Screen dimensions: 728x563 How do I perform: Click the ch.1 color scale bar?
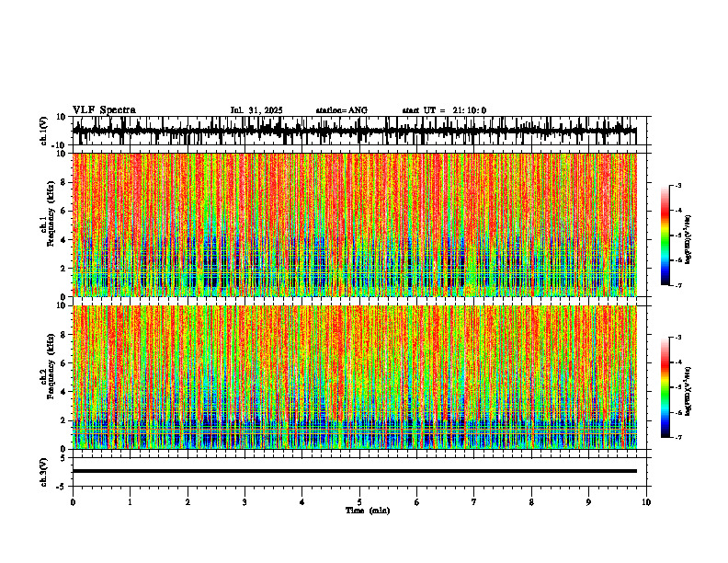(665, 236)
